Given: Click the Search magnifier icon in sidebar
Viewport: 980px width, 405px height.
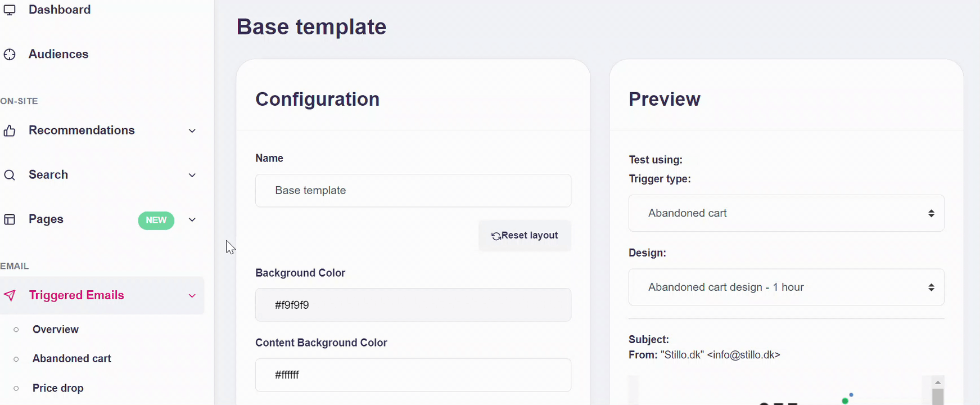Looking at the screenshot, I should (10, 175).
